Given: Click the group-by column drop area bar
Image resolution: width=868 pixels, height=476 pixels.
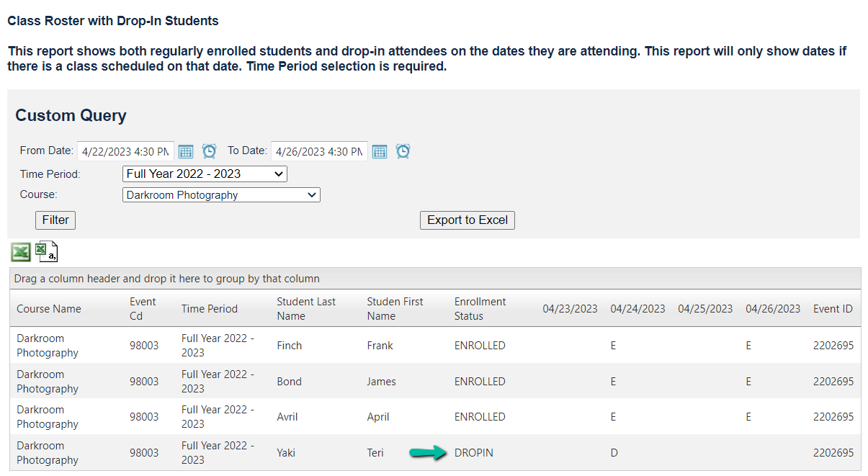Looking at the screenshot, I should point(435,278).
